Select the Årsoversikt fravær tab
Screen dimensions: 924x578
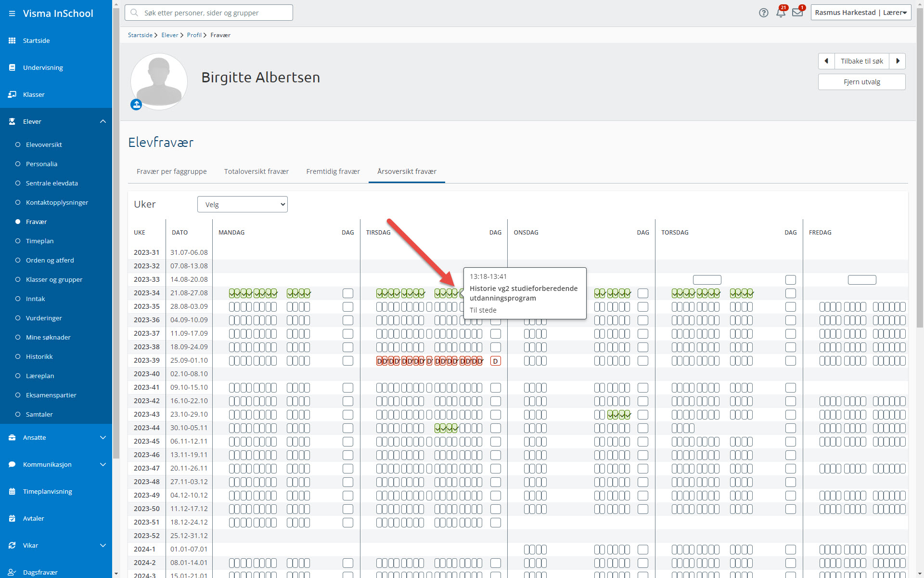pos(407,171)
